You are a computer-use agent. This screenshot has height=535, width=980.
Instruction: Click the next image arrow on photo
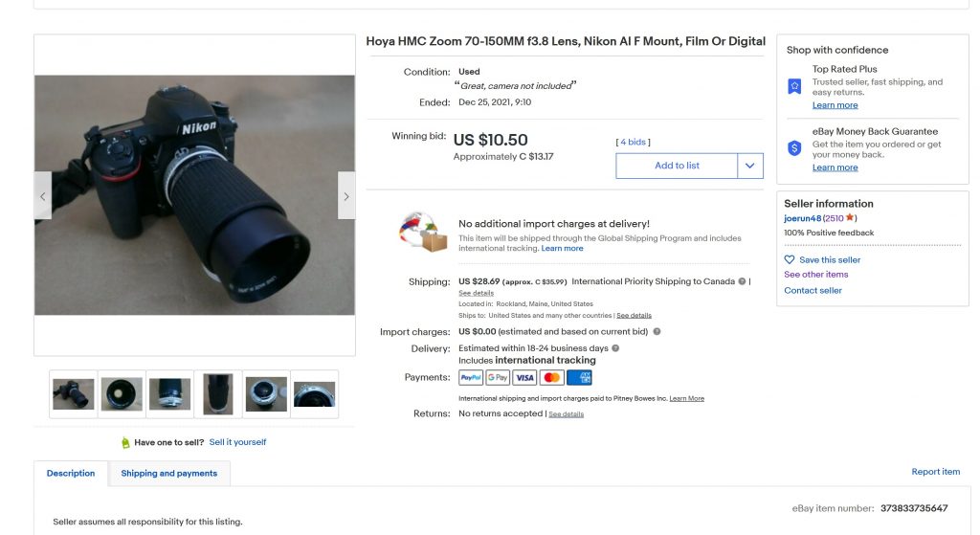345,196
